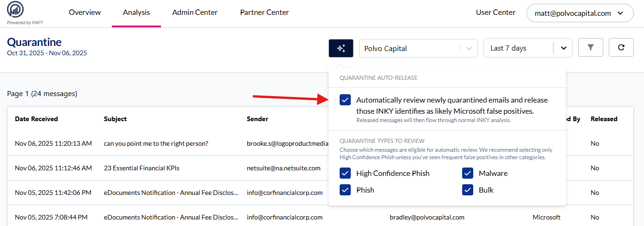
Task: Open the Polvo Capital organization dropdown
Action: click(x=418, y=48)
